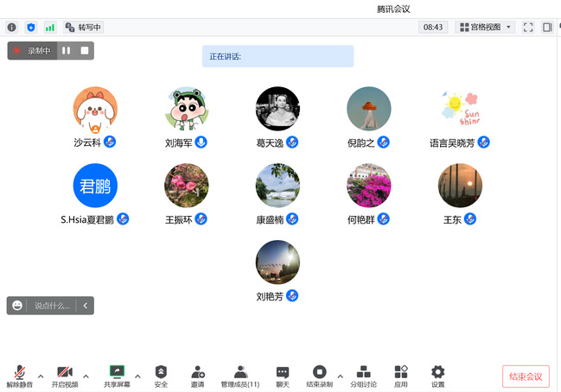Click the network signal status icon
561x392 pixels.
coord(49,28)
